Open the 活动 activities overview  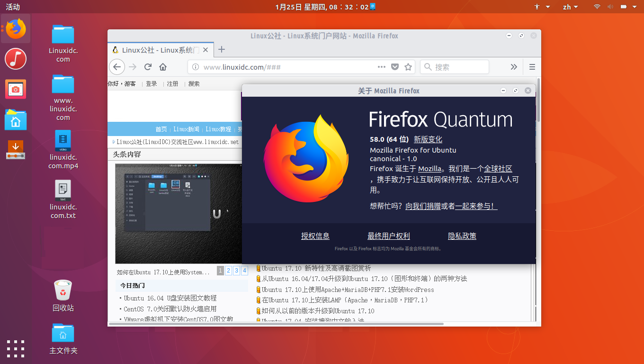(13, 7)
